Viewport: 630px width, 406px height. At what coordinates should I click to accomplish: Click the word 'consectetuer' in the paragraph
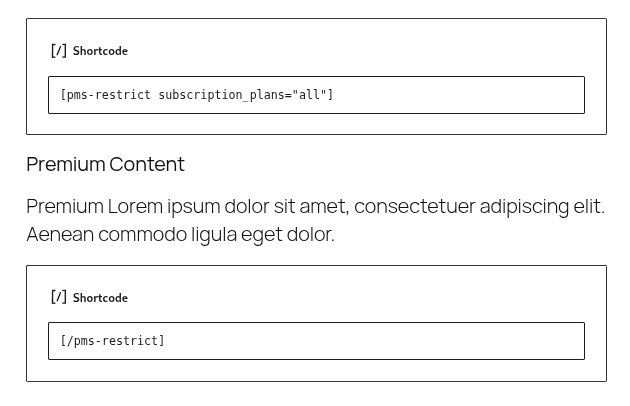pyautogui.click(x=414, y=207)
